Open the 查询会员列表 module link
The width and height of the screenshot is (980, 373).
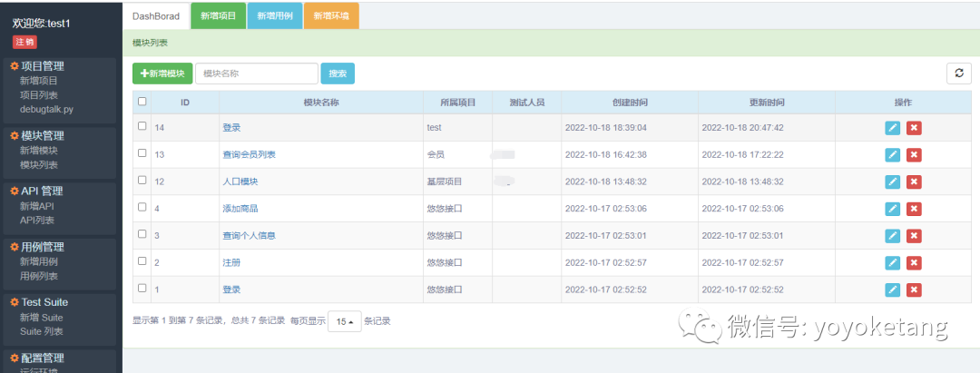(x=249, y=155)
